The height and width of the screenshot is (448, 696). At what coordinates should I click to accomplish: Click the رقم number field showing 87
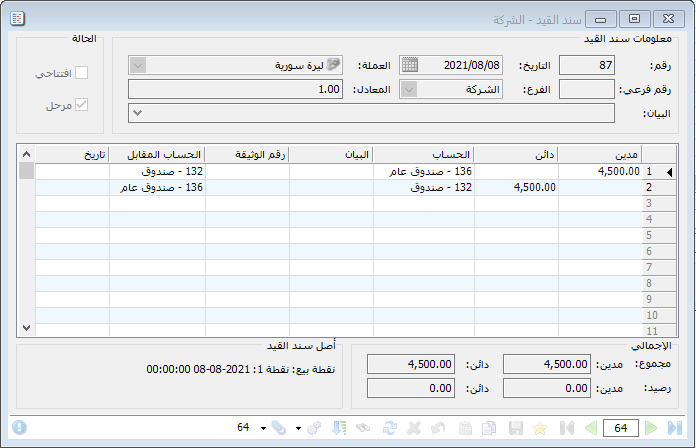[587, 65]
